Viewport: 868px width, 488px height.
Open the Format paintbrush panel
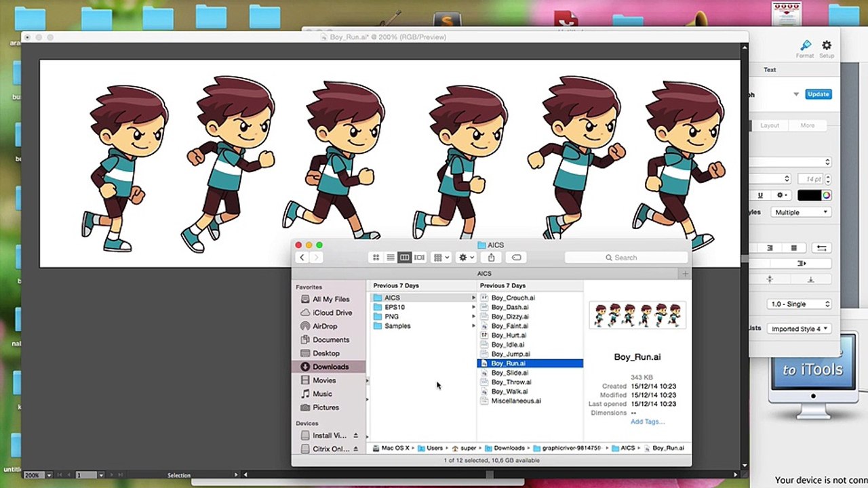805,48
